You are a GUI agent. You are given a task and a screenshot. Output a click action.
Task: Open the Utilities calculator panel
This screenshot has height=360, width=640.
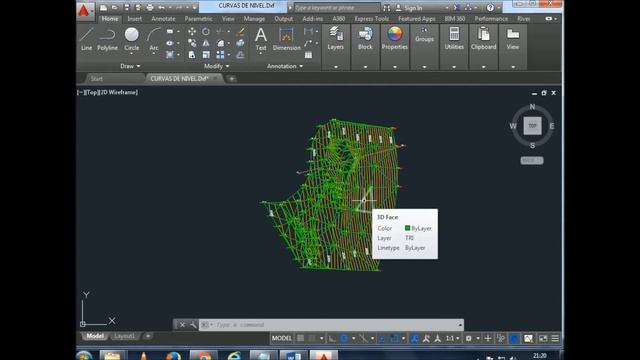pyautogui.click(x=454, y=38)
